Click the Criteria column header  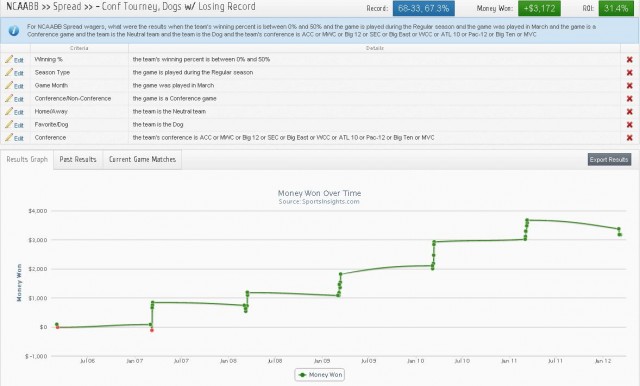[x=79, y=48]
